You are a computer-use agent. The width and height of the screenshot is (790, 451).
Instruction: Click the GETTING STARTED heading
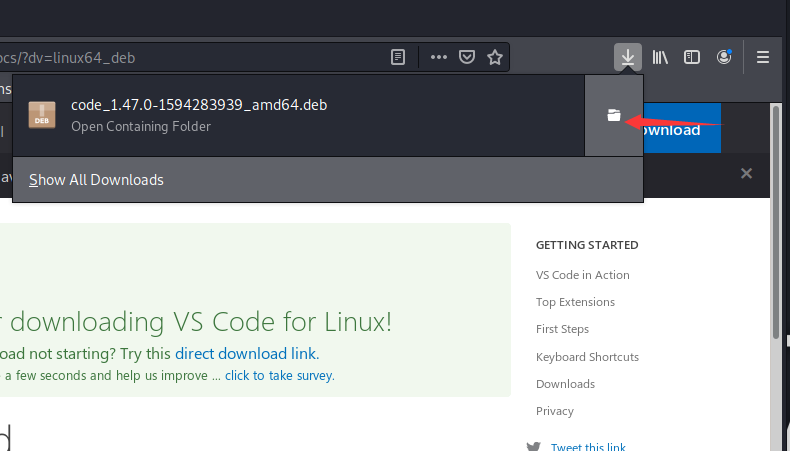pyautogui.click(x=587, y=245)
